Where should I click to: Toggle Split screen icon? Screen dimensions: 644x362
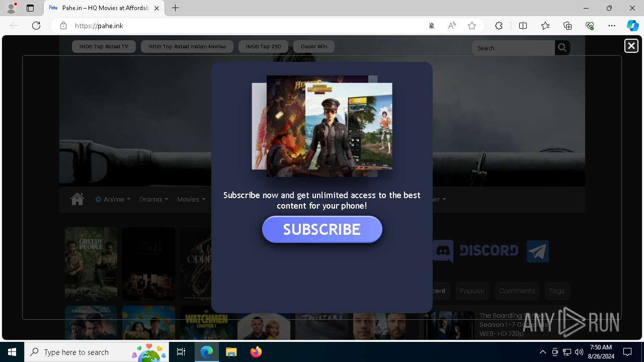pyautogui.click(x=523, y=26)
